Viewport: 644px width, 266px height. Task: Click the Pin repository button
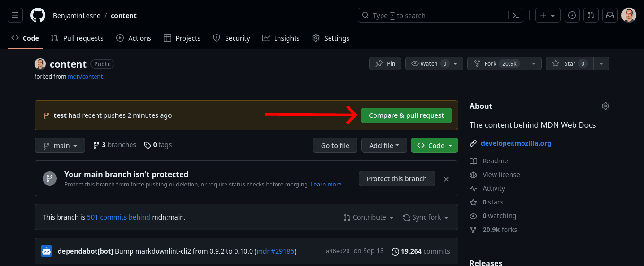[385, 63]
